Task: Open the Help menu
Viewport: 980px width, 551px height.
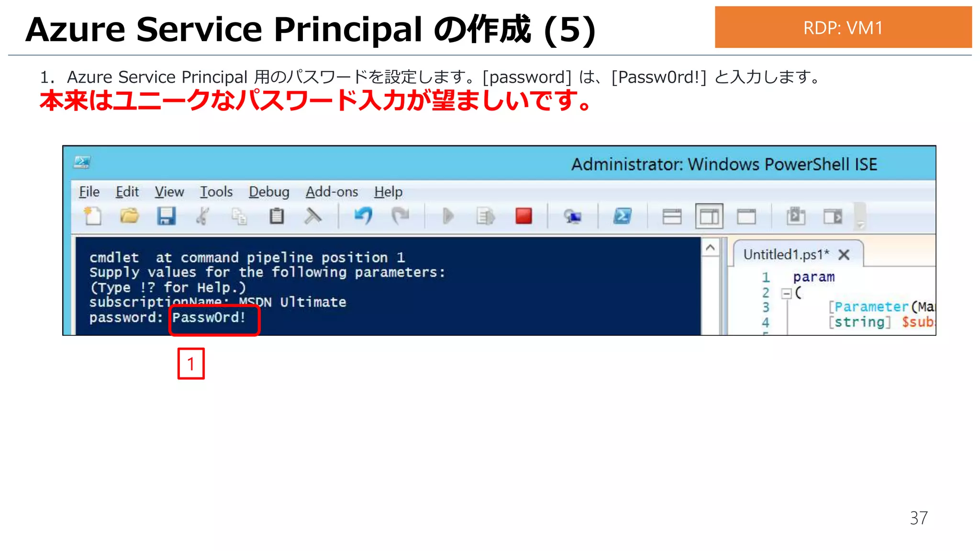Action: pyautogui.click(x=388, y=192)
